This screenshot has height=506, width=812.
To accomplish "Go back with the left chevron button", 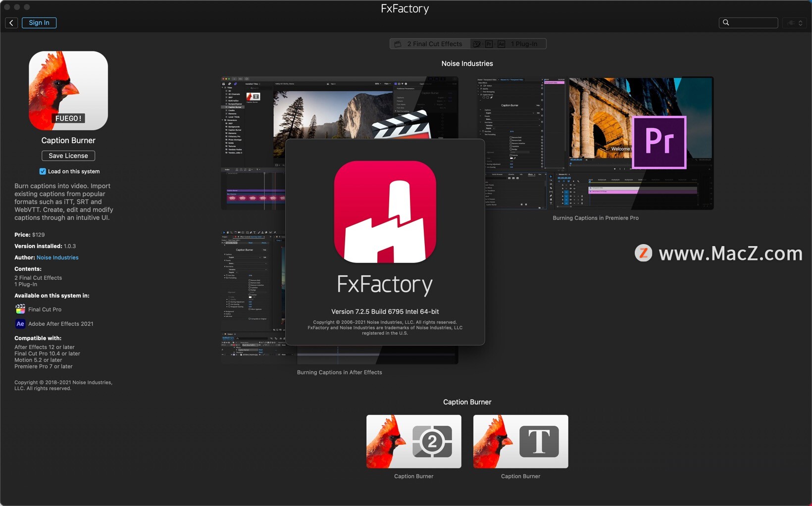I will [x=11, y=23].
